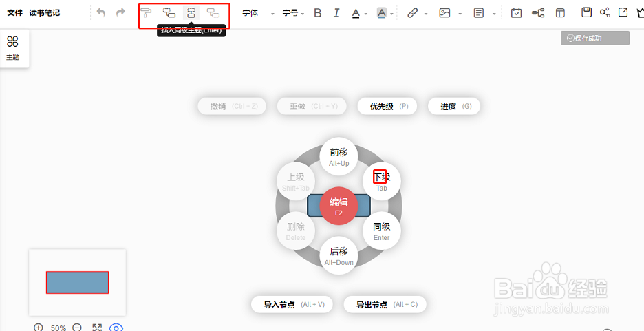
Task: Click the share icon
Action: [x=605, y=12]
